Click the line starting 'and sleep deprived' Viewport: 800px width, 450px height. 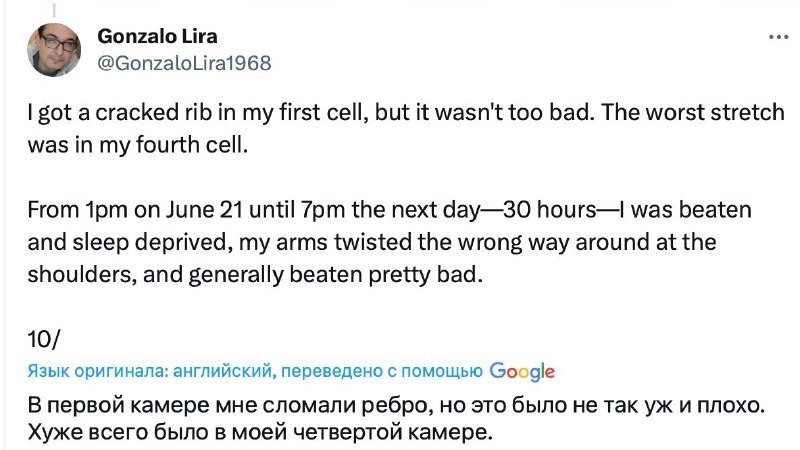[x=300, y=242]
